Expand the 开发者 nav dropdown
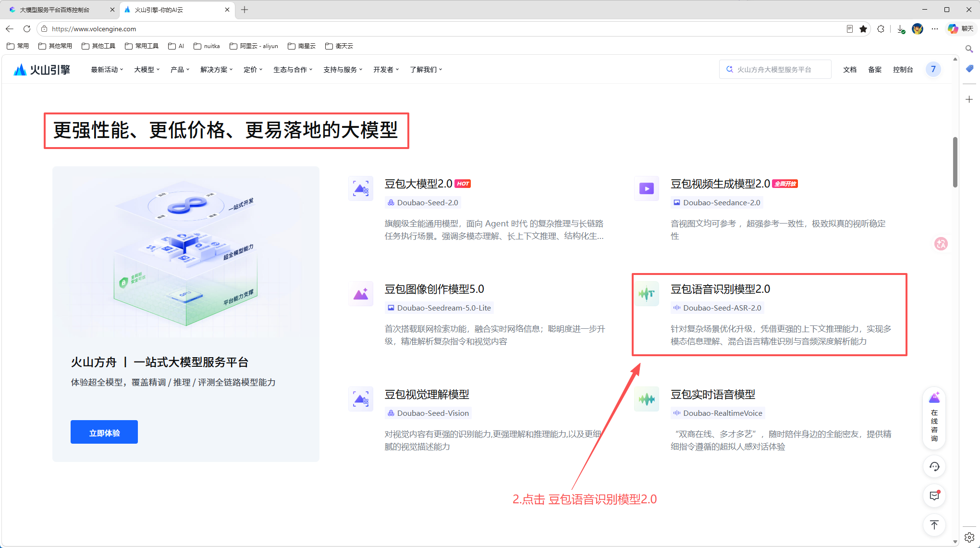980x548 pixels. point(386,70)
